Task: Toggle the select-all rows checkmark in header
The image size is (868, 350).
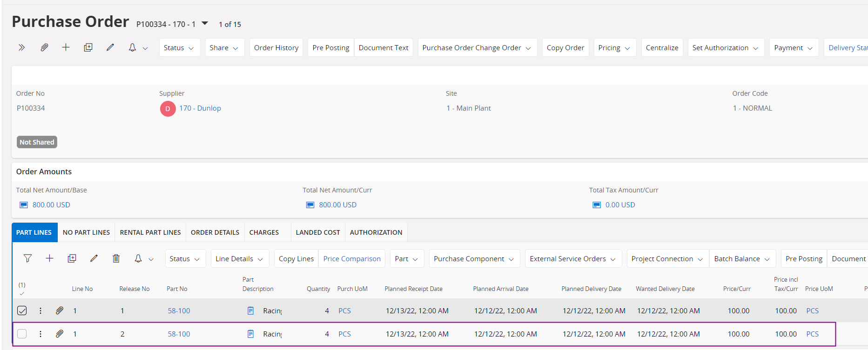Action: tap(22, 293)
